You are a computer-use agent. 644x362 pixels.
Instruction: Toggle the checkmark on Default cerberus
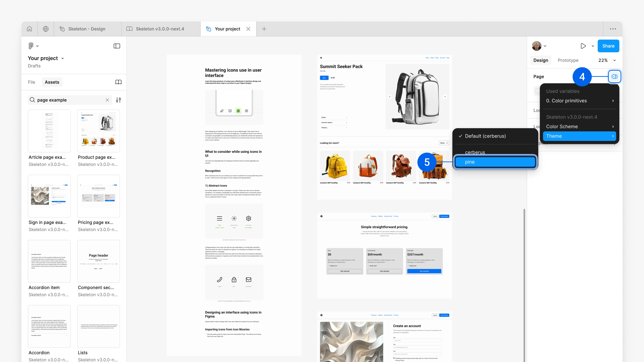coord(485,136)
